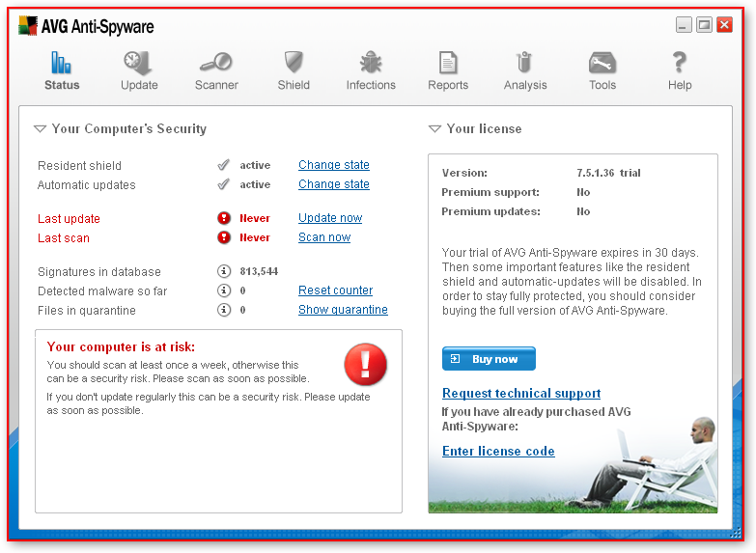Select the Help tab label

click(x=680, y=85)
